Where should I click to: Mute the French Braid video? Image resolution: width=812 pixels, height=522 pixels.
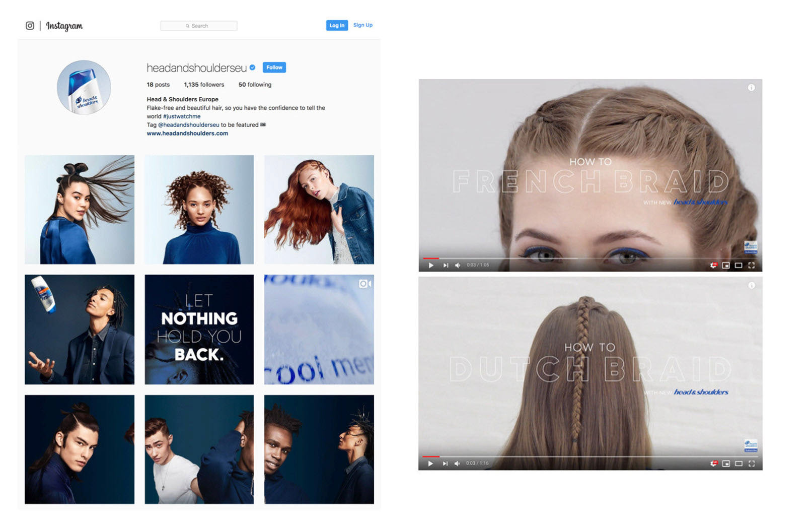458,265
